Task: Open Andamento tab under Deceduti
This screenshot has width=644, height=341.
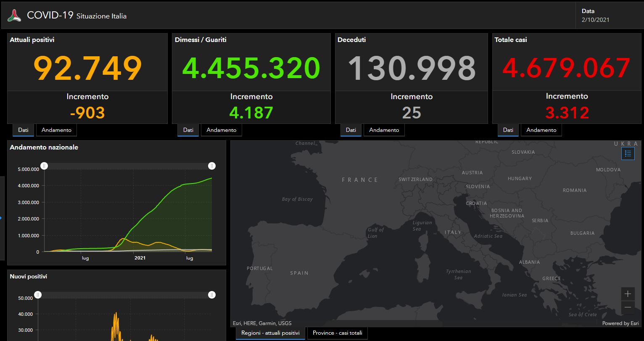Action: [384, 130]
